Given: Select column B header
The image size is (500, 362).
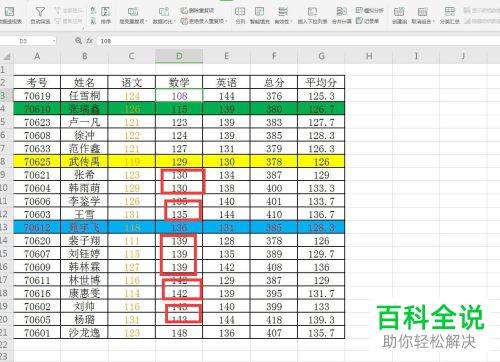Looking at the screenshot, I should click(x=84, y=56).
